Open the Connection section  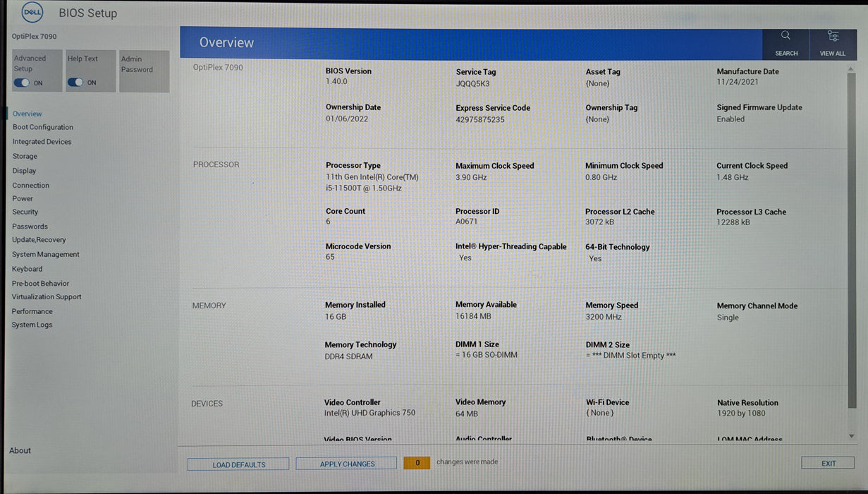(31, 186)
